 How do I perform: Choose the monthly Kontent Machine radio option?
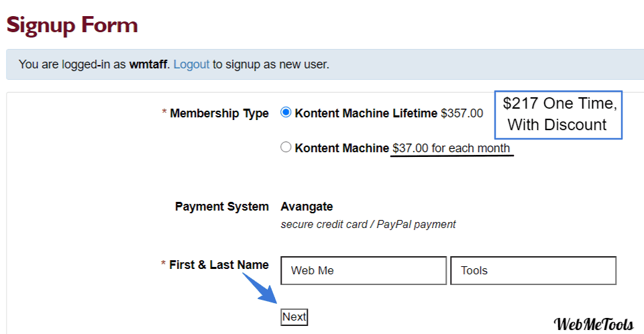[x=286, y=147]
